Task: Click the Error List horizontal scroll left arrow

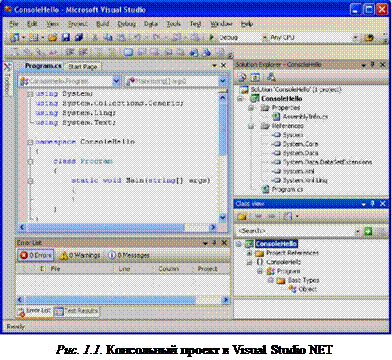Action: click(20, 300)
